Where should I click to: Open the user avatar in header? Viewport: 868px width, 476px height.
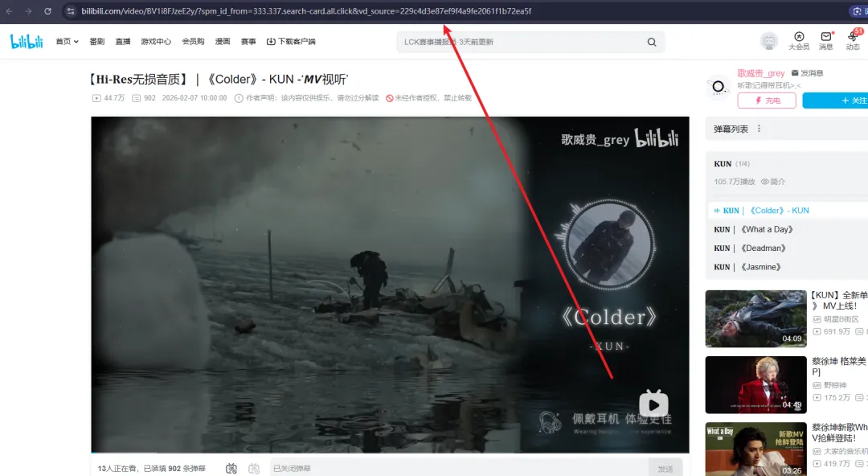click(768, 41)
